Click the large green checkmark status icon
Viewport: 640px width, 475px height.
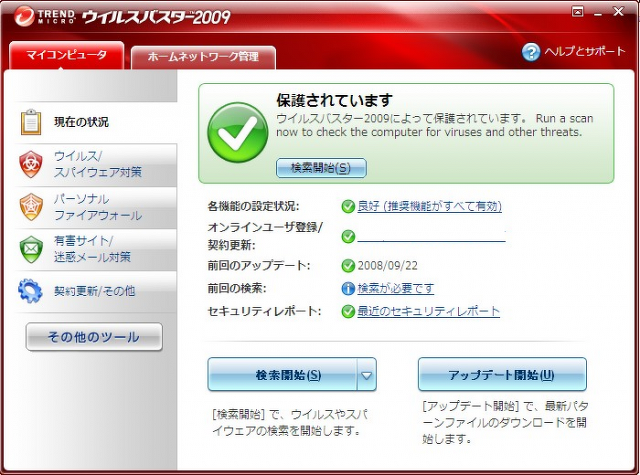point(237,134)
